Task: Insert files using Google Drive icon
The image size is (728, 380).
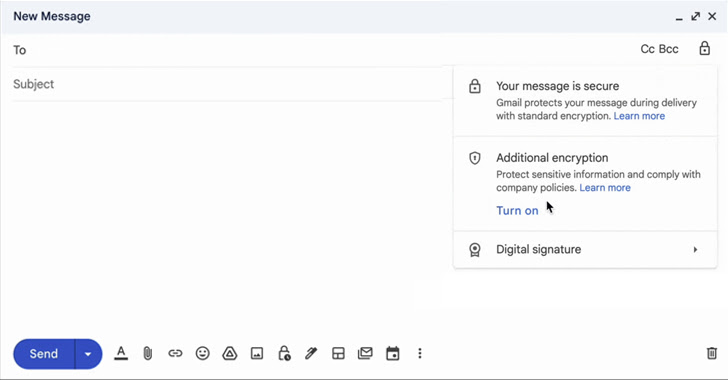Action: pos(229,354)
